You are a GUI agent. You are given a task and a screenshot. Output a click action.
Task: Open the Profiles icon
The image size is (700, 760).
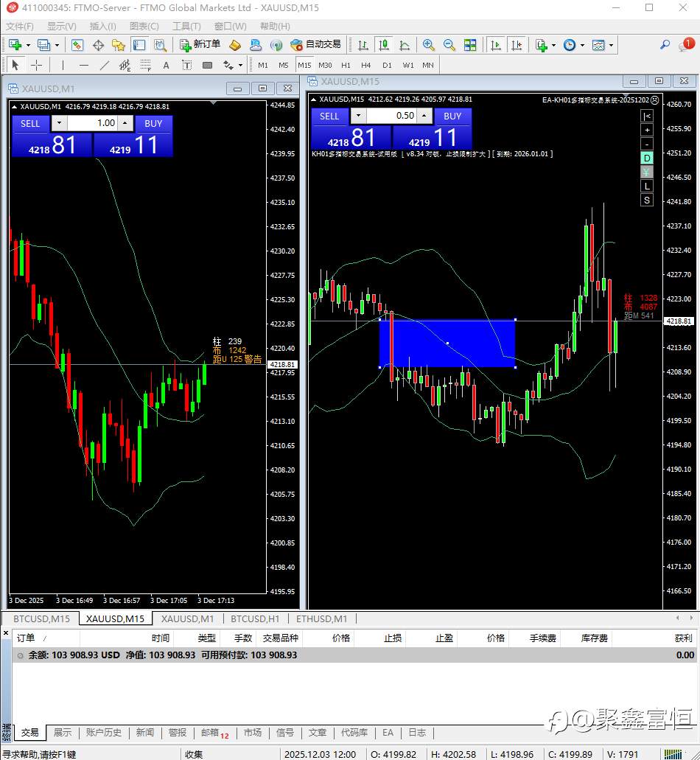point(43,45)
